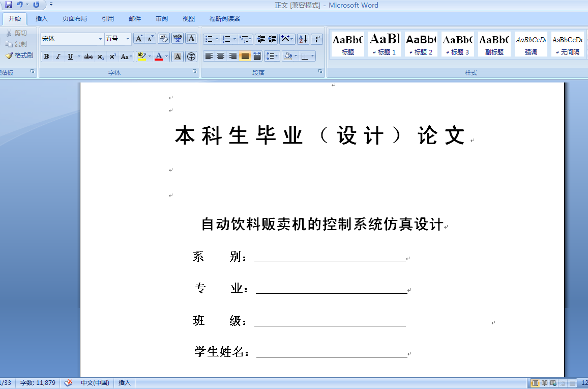The image size is (588, 389).
Task: Switch to the 页面布局 tab
Action: tap(74, 18)
